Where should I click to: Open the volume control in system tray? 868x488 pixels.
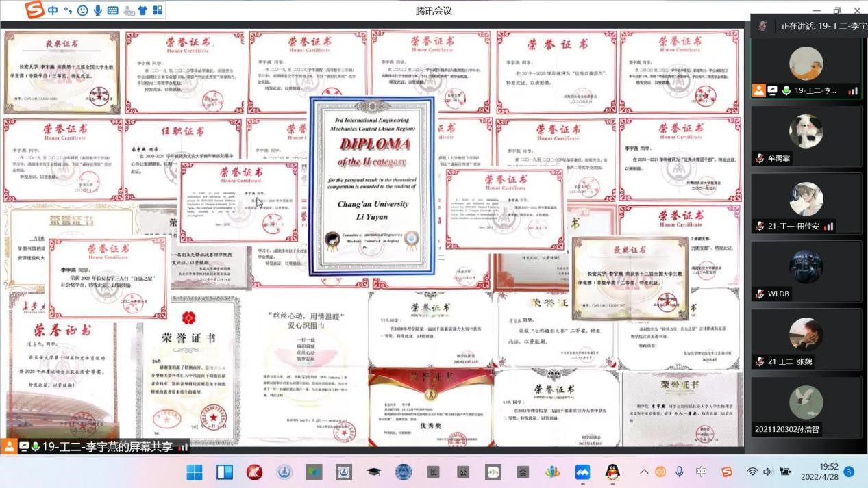[769, 472]
